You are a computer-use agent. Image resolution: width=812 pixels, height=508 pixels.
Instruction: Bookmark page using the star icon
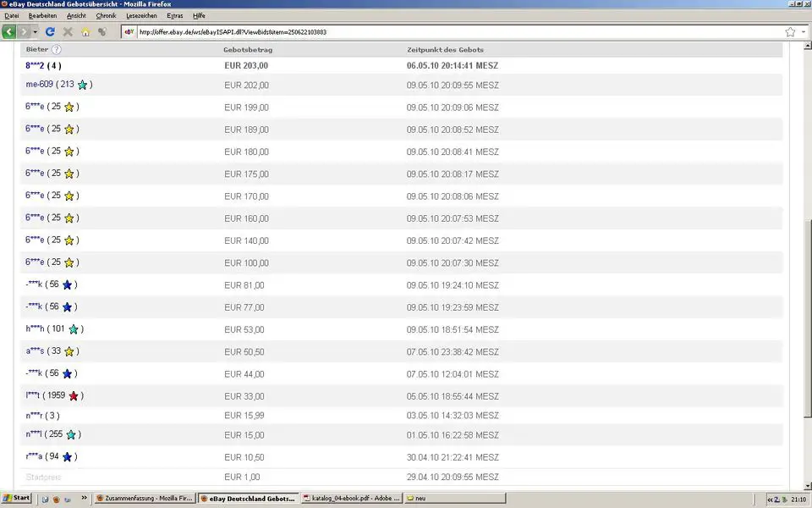click(790, 32)
